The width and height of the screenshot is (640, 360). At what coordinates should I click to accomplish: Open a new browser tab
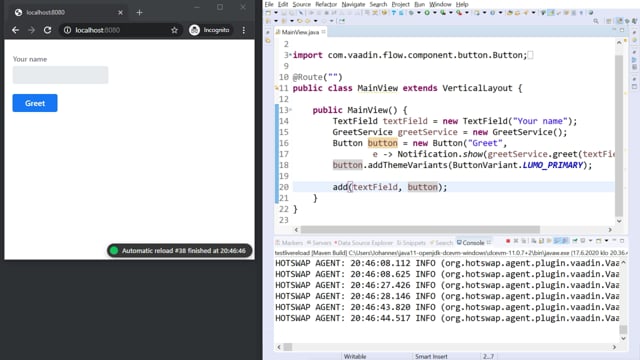pyautogui.click(x=139, y=12)
